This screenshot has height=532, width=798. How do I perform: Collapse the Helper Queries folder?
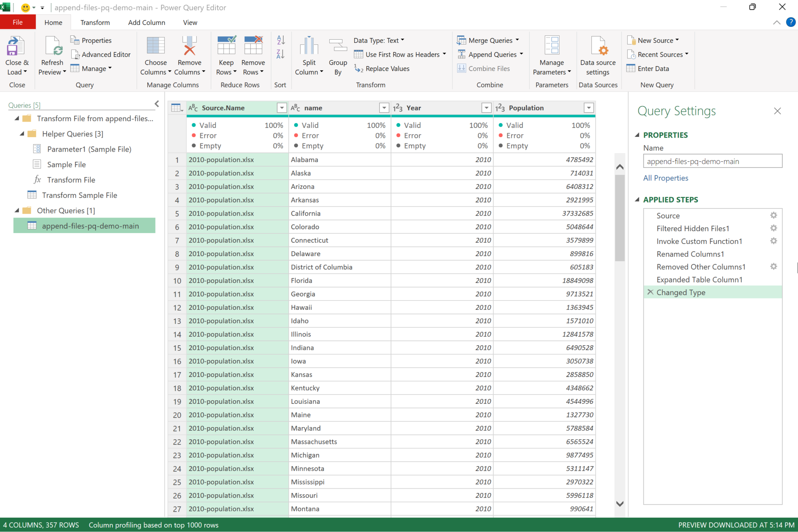pos(22,134)
